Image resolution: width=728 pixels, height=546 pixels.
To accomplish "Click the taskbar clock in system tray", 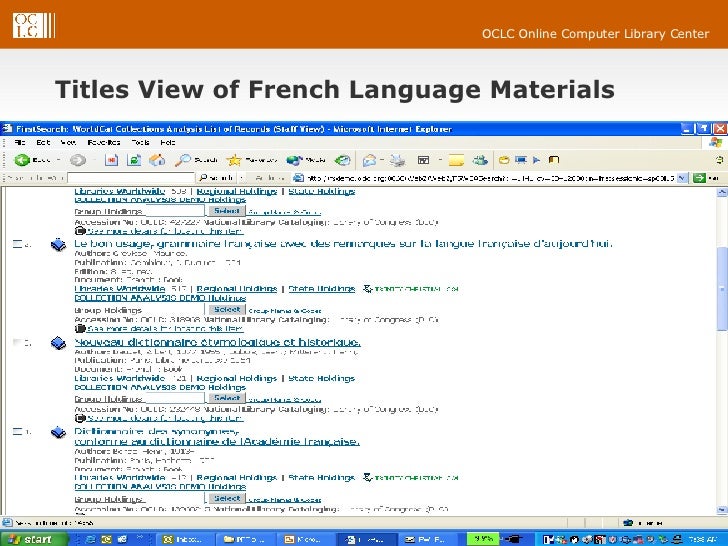I will coord(704,539).
